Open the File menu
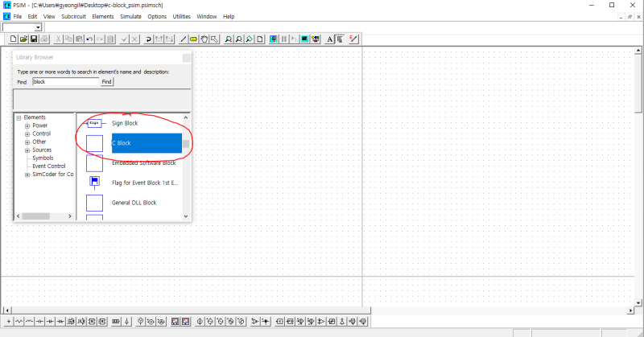The height and width of the screenshot is (337, 644). click(x=17, y=16)
